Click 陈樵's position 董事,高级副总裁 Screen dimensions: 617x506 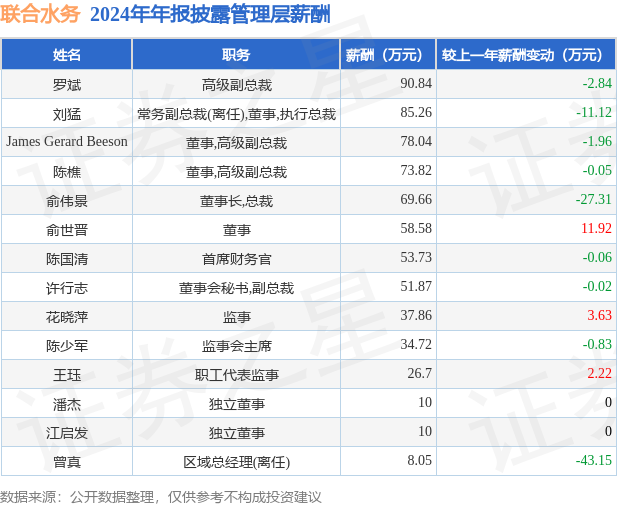[x=236, y=172]
